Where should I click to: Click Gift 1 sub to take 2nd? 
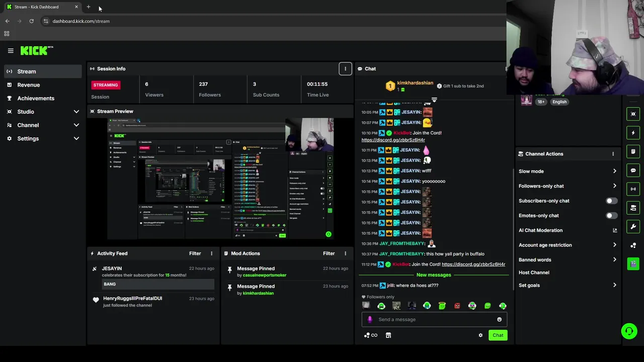click(x=460, y=86)
